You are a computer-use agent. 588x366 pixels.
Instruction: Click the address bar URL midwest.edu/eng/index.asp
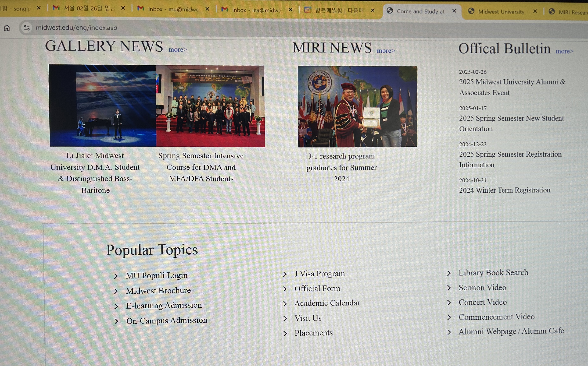[76, 28]
